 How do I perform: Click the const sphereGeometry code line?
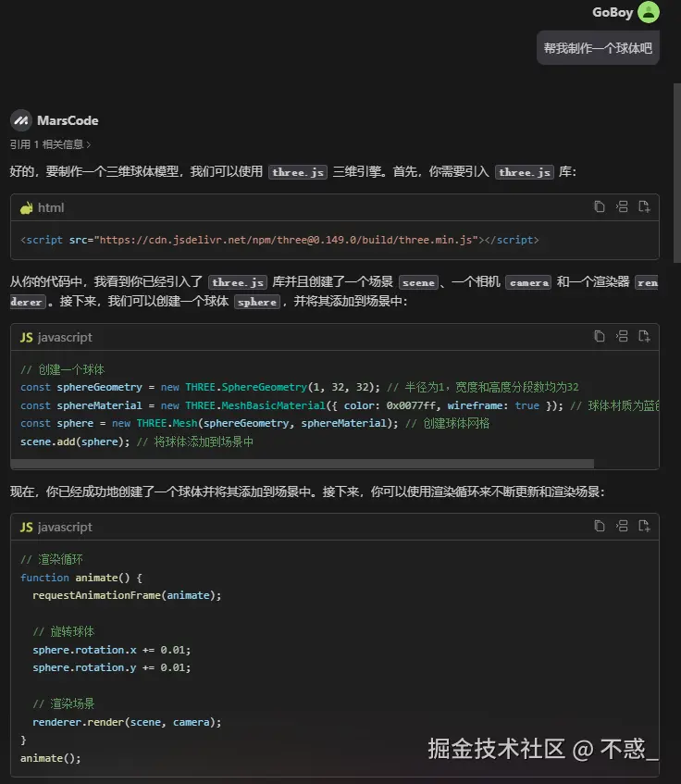coord(299,387)
